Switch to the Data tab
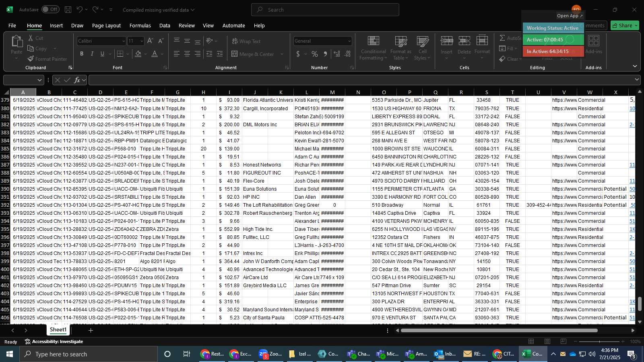Screen dimensions: 644x362 pyautogui.click(x=165, y=25)
